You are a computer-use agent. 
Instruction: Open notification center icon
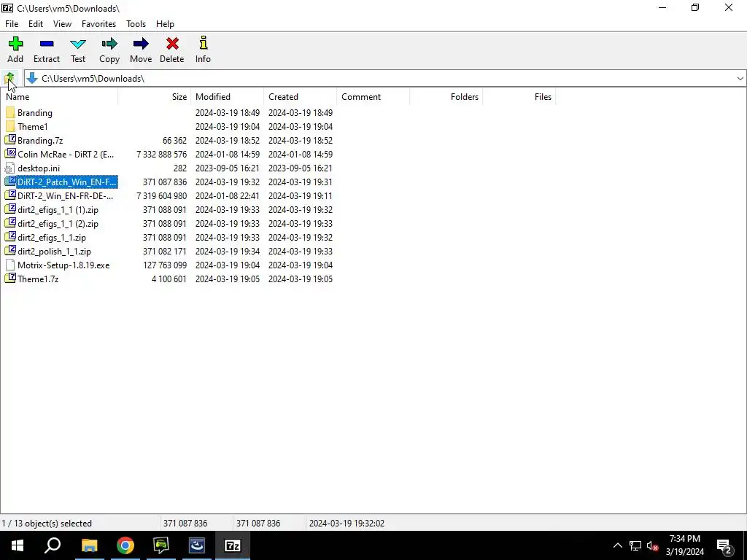pos(724,545)
